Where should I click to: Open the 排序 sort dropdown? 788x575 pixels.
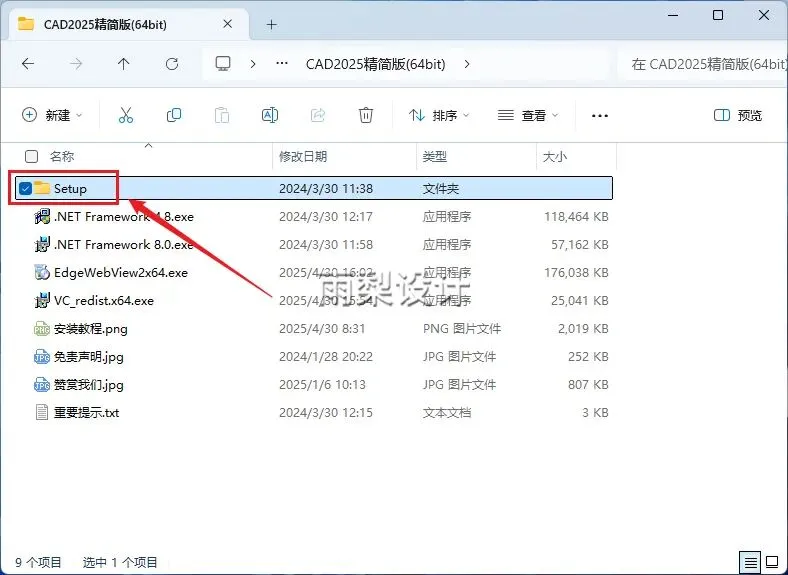click(x=439, y=115)
